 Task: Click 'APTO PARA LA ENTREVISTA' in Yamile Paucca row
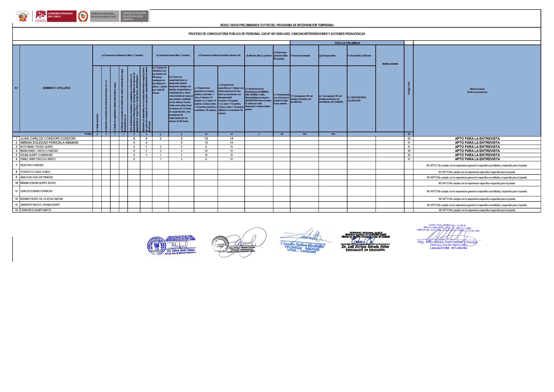point(477,159)
